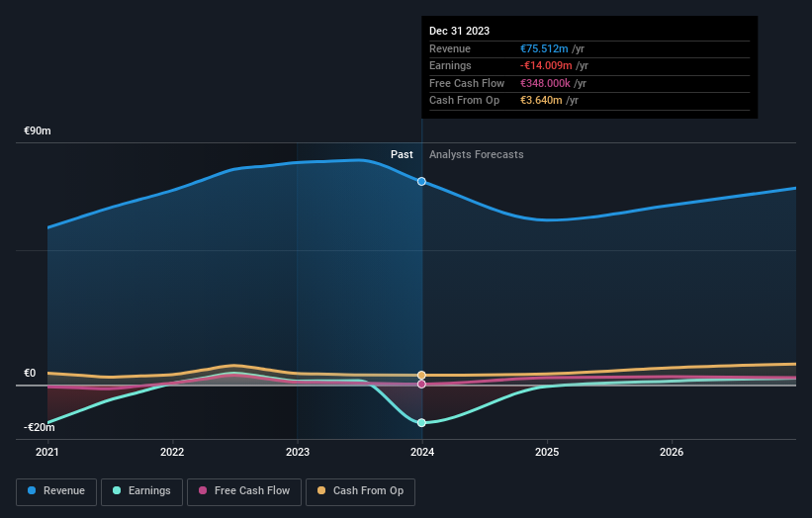Viewport: 812px width, 518px height.
Task: Click the Earnings data point at 2024
Action: [421, 423]
